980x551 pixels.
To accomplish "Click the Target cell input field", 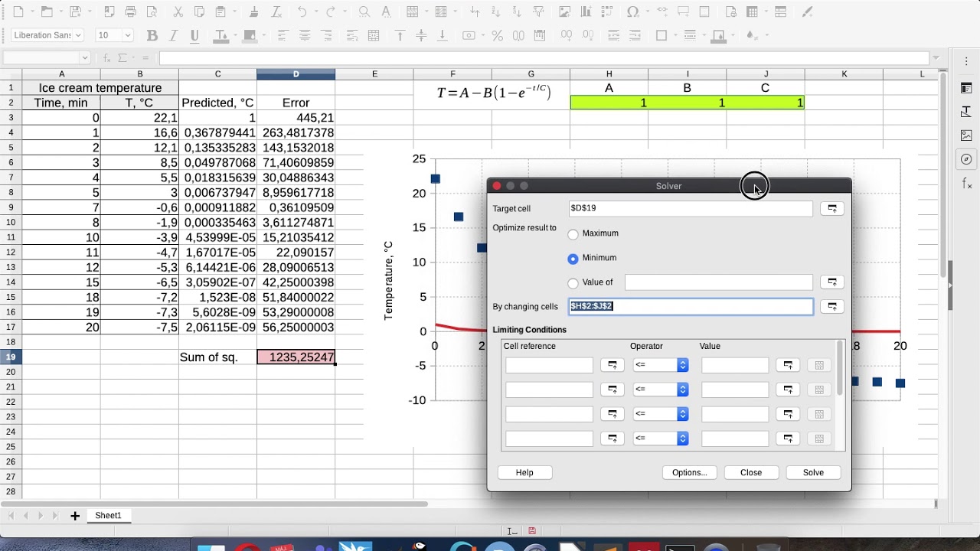I will point(691,208).
